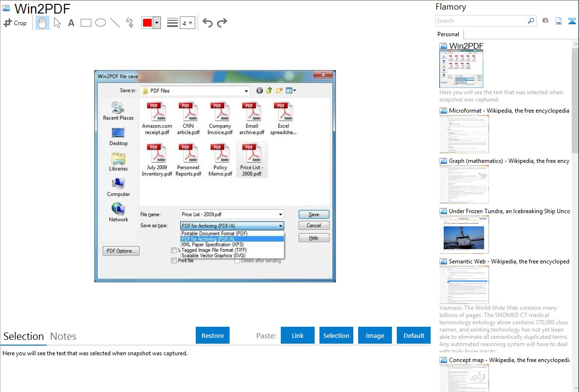Select the arrow pointer tool
The height and width of the screenshot is (392, 579).
[x=57, y=23]
